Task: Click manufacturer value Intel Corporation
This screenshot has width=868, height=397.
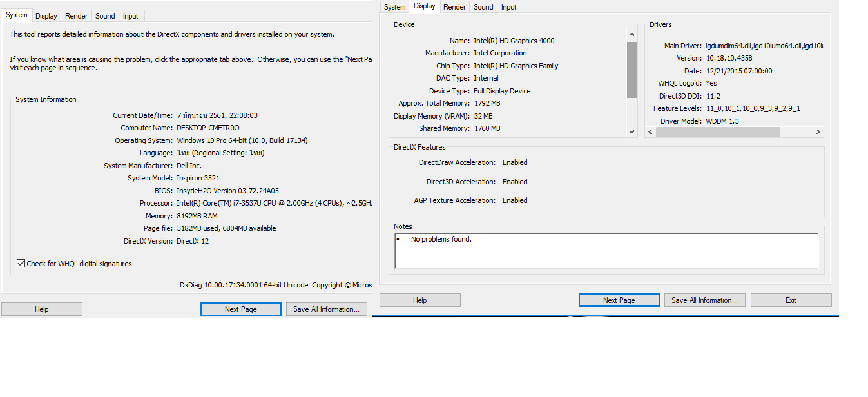Action: [x=500, y=53]
